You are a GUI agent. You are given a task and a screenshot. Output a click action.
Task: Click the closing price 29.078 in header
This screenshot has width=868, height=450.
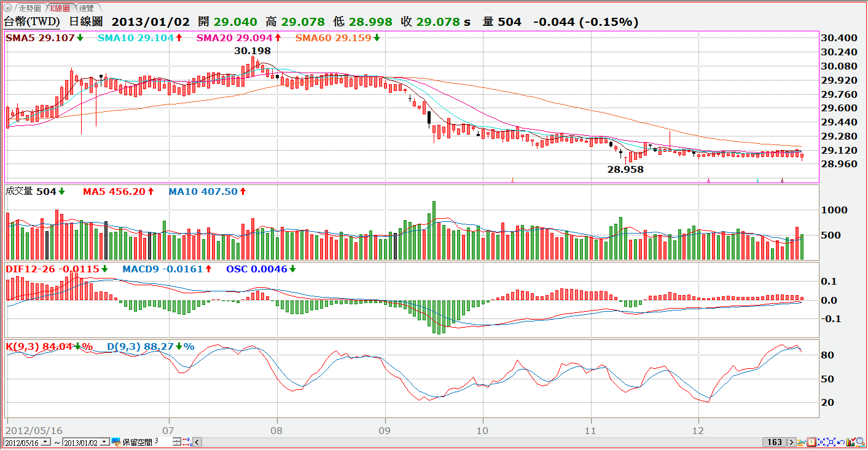(438, 22)
